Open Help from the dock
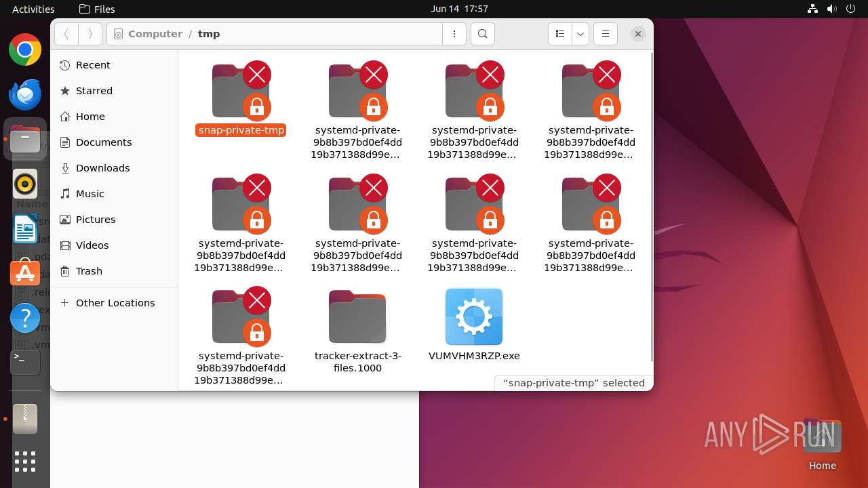Image resolution: width=868 pixels, height=488 pixels. 25,317
